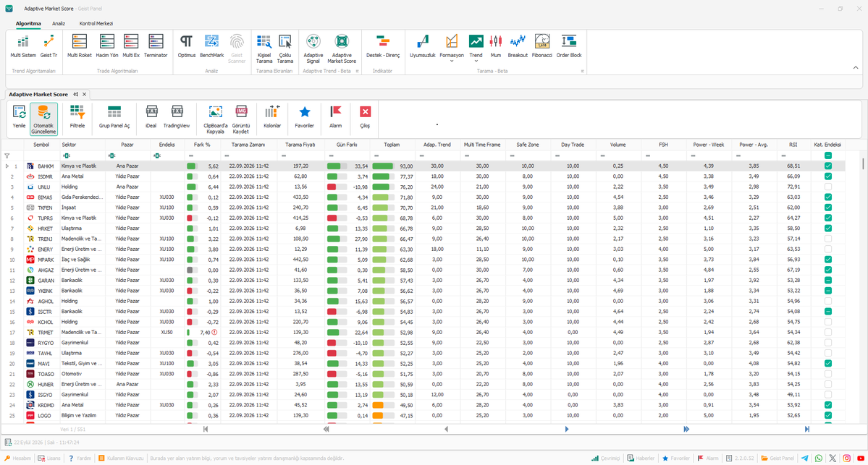Image resolution: width=868 pixels, height=465 pixels.
Task: Toggle Kat. Endeksi filter row checkbox
Action: (x=828, y=156)
